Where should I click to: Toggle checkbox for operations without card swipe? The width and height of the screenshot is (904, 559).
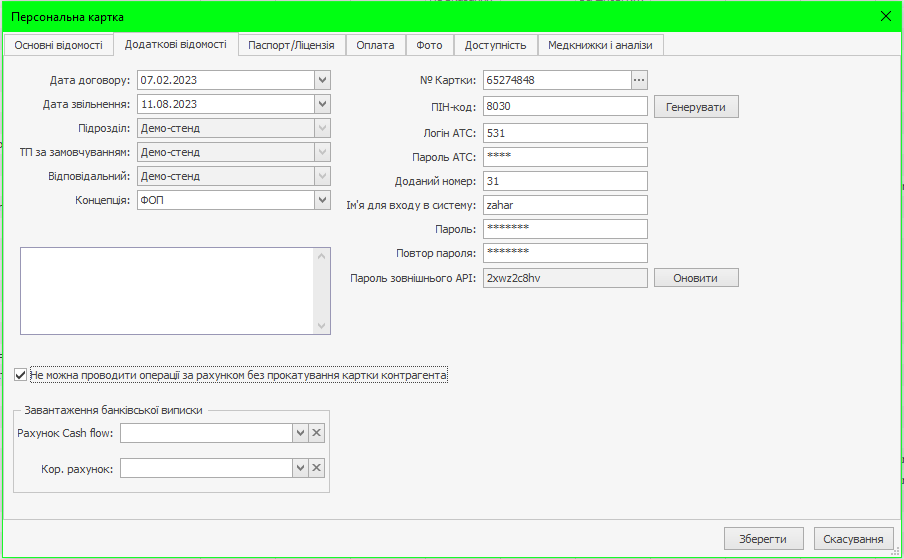21,376
